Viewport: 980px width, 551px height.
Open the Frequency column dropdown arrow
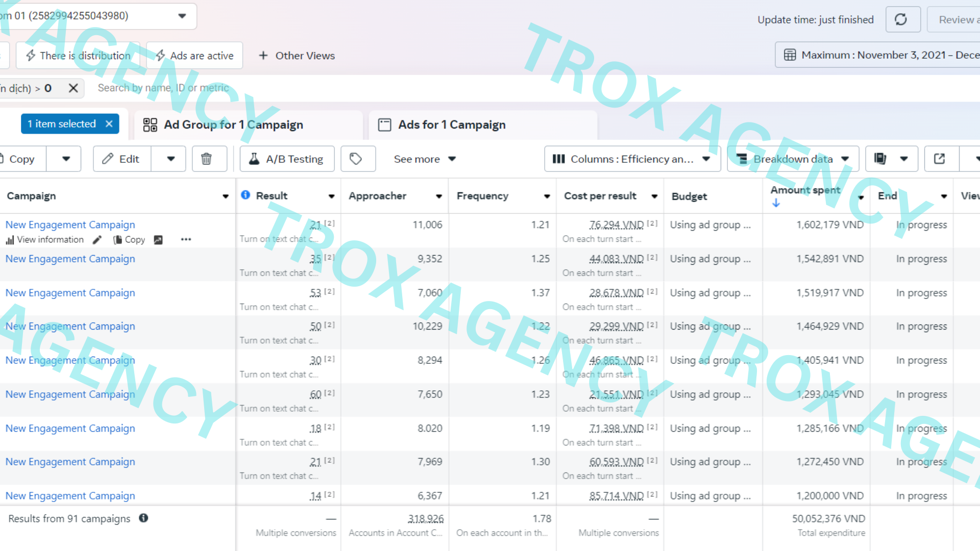(x=547, y=196)
